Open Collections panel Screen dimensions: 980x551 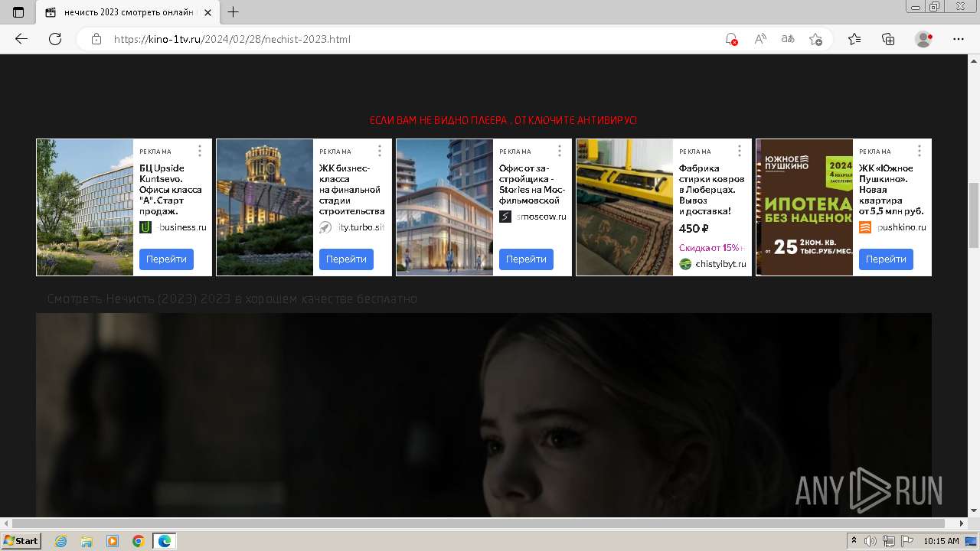coord(888,39)
